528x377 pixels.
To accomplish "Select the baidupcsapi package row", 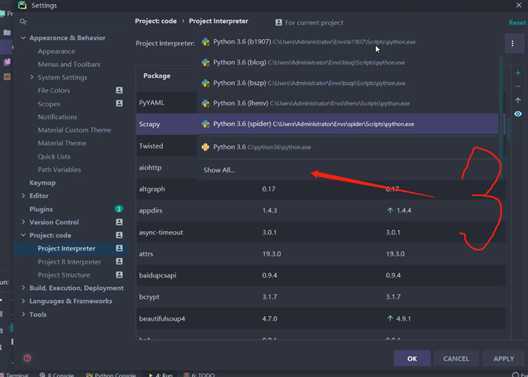I will (320, 275).
